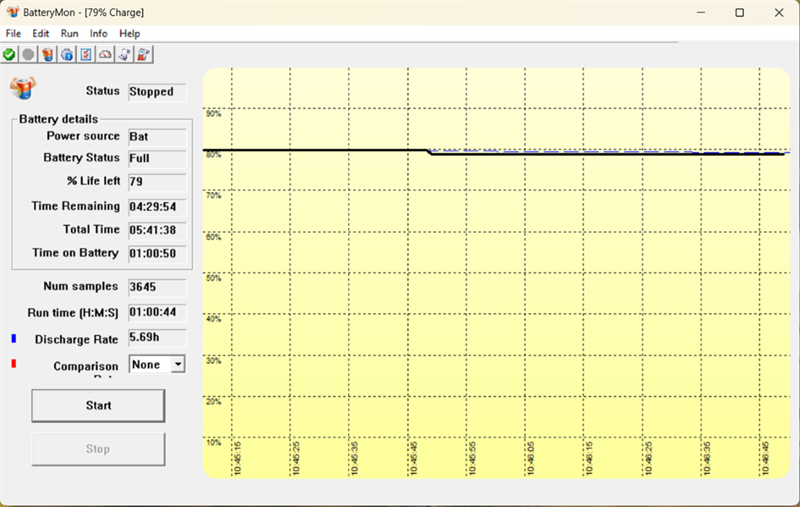Click the checklist toolbar icon
800x507 pixels.
pyautogui.click(x=85, y=54)
